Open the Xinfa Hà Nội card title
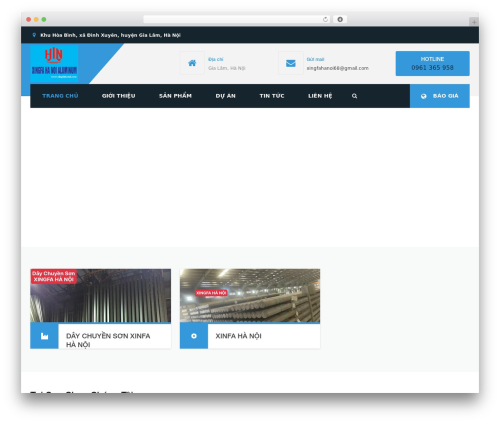This screenshot has height=423, width=500. [238, 336]
